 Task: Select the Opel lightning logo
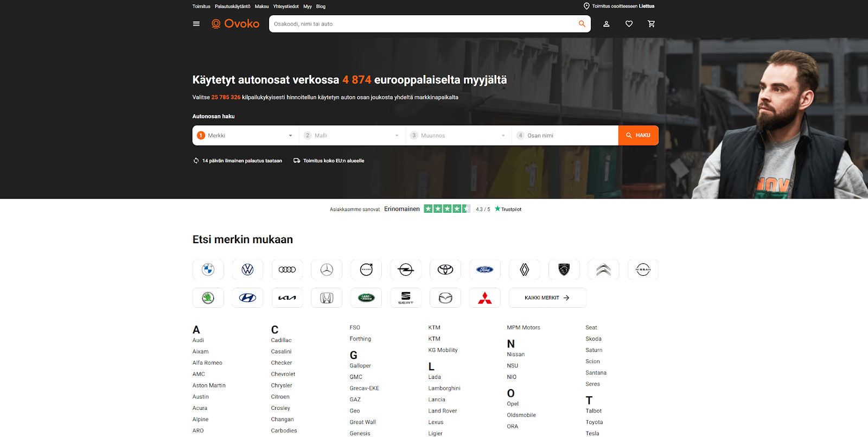coord(406,270)
